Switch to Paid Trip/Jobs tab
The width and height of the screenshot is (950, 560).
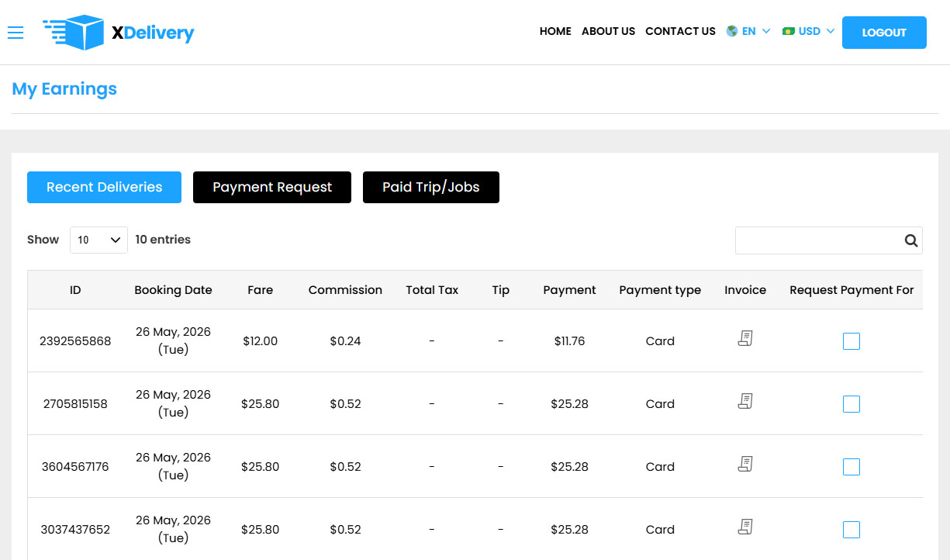[431, 187]
